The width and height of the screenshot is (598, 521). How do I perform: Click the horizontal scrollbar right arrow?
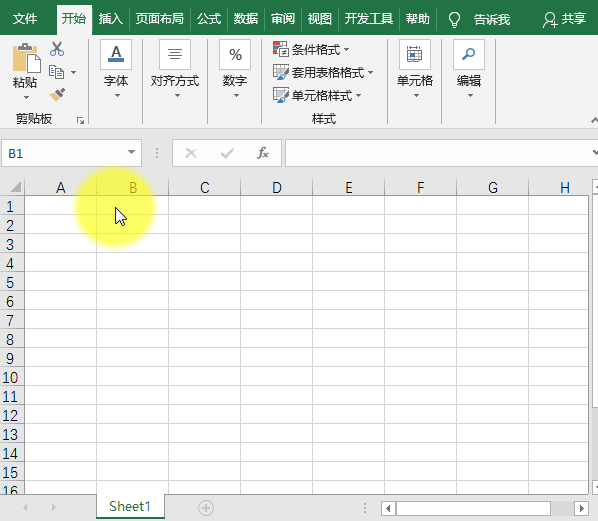pos(582,508)
